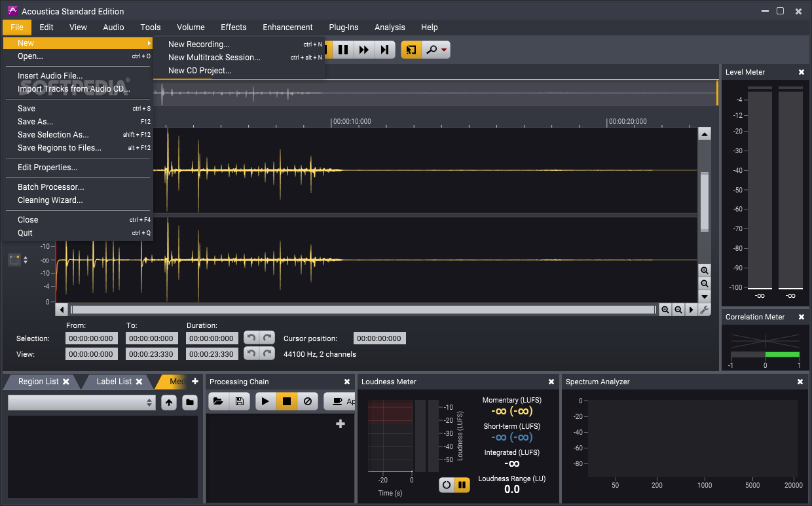Click the Cursor position time field
The image size is (812, 506).
click(x=380, y=338)
